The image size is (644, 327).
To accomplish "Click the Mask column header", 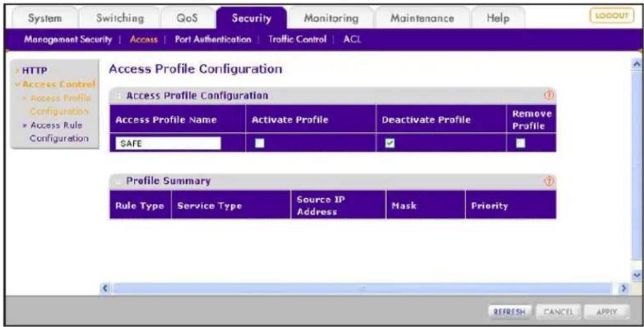I will click(426, 206).
